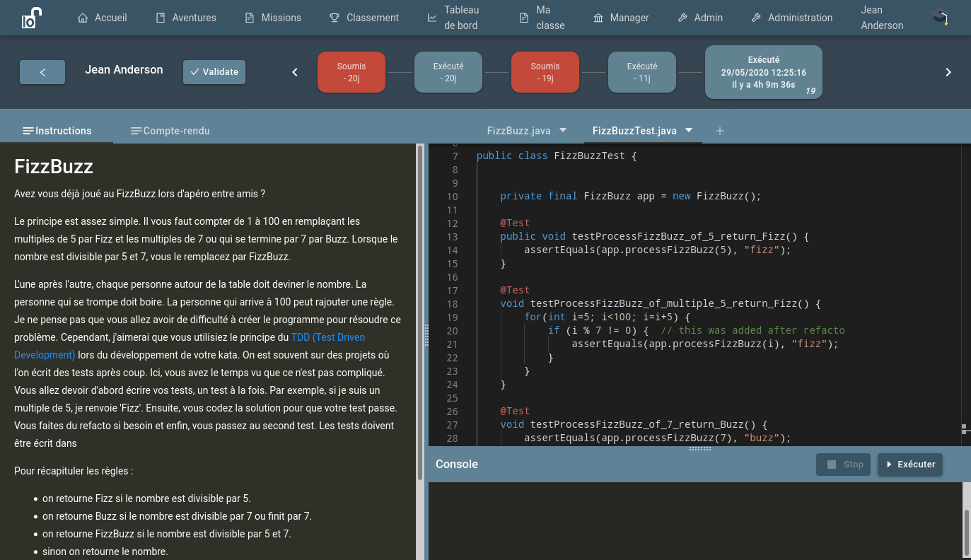
Task: Run the code with Exécuter button
Action: tap(910, 465)
